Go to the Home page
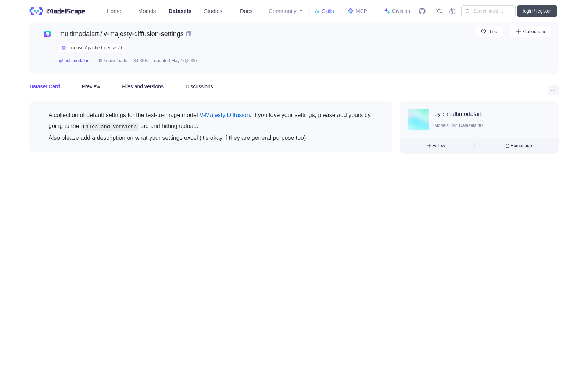 click(114, 11)
